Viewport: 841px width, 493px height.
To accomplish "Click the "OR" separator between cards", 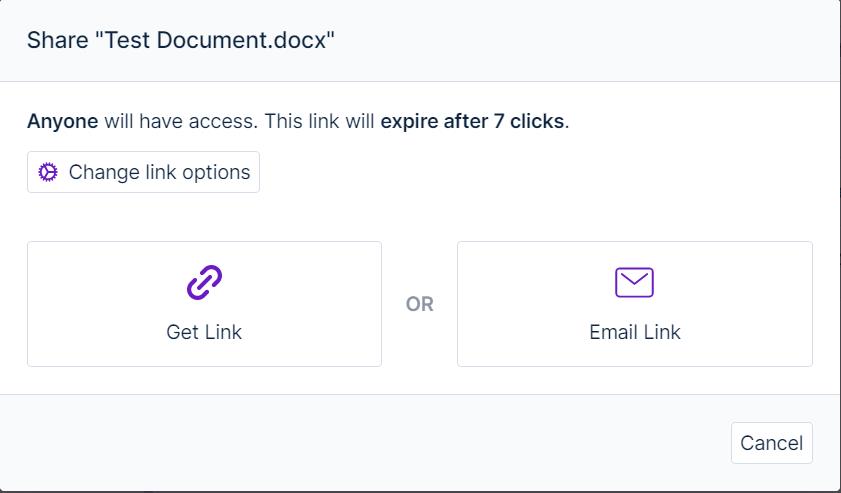I will [419, 304].
